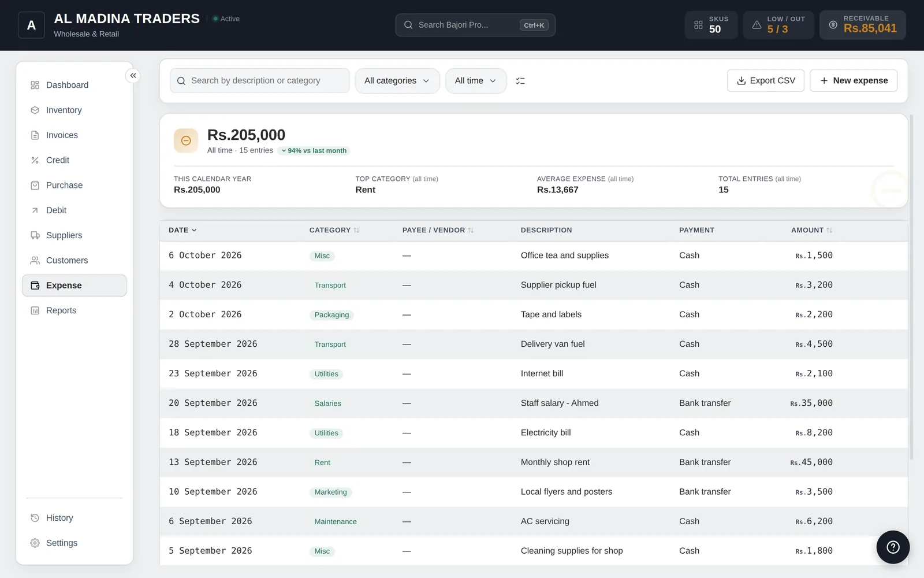The image size is (924, 578).
Task: Select the Suppliers truck icon
Action: click(35, 235)
